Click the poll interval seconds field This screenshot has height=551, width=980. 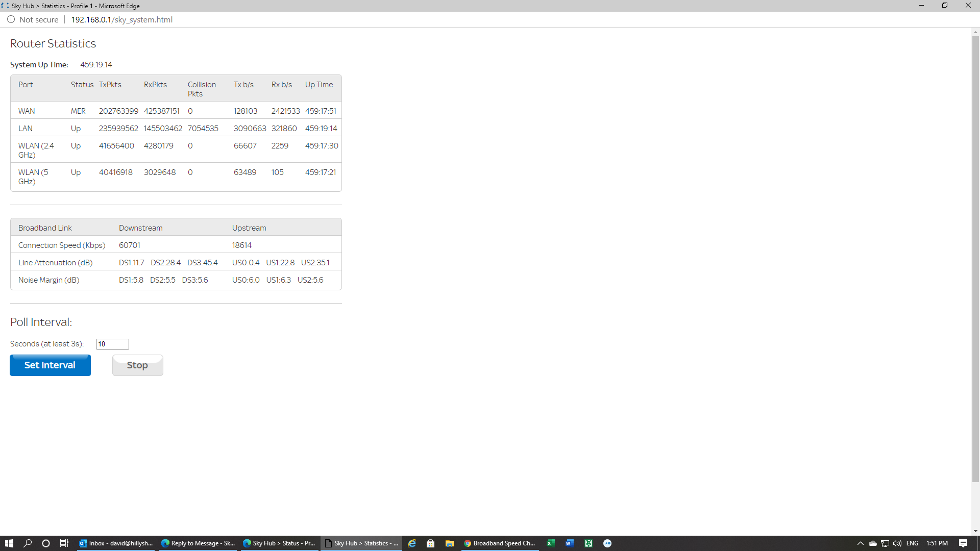coord(112,344)
